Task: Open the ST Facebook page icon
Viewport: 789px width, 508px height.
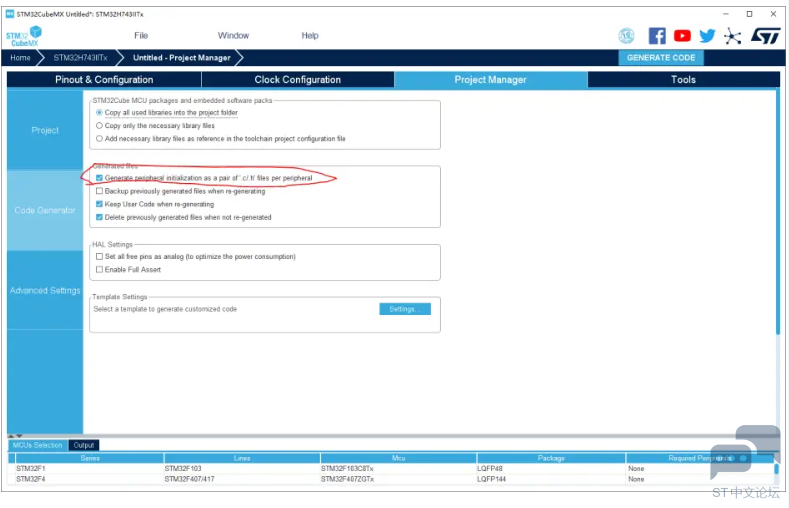Action: click(x=657, y=36)
